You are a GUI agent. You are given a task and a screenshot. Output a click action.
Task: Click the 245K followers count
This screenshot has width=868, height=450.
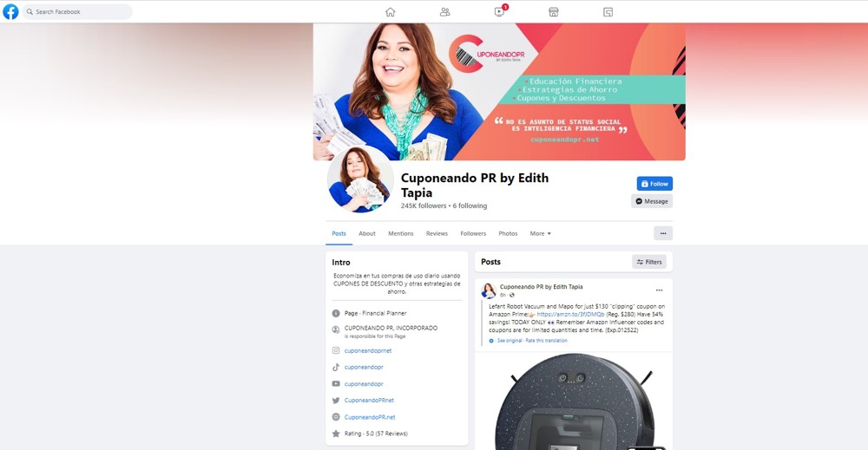424,205
